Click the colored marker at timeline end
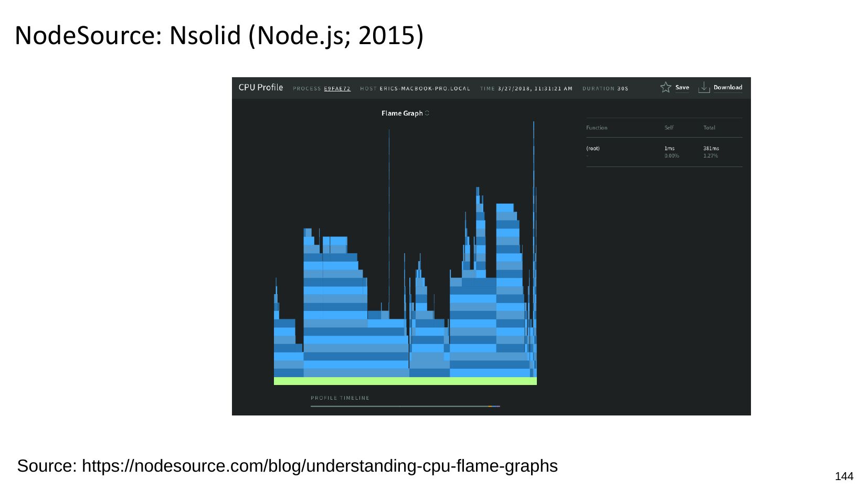868x489 pixels. [494, 406]
